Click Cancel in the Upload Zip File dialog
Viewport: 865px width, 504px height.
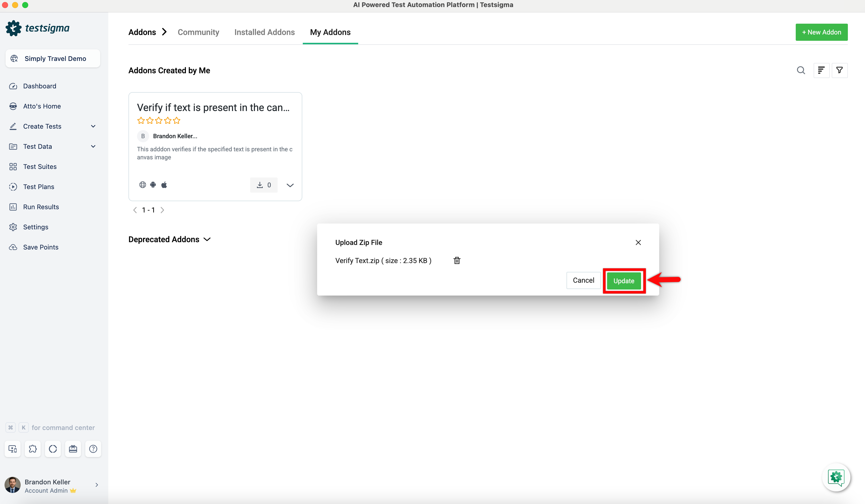(x=583, y=280)
